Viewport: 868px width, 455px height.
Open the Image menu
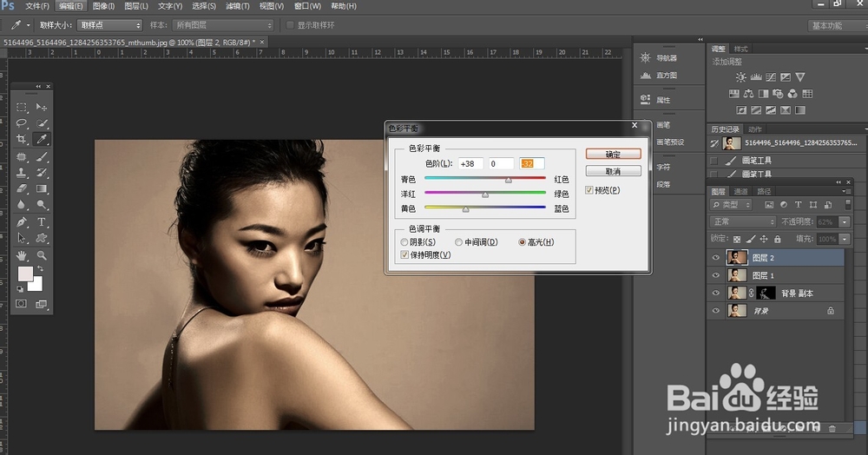pos(103,6)
